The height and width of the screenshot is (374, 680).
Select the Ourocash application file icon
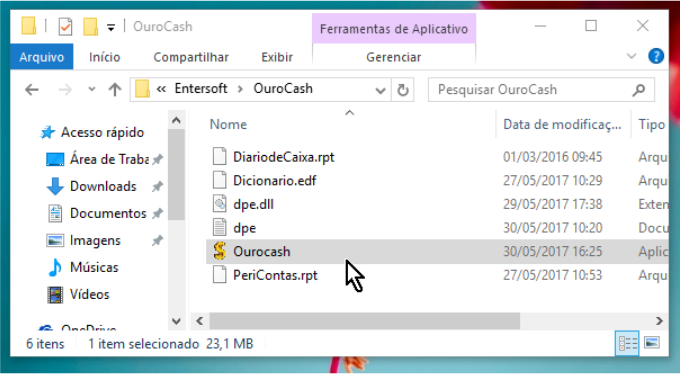(220, 251)
